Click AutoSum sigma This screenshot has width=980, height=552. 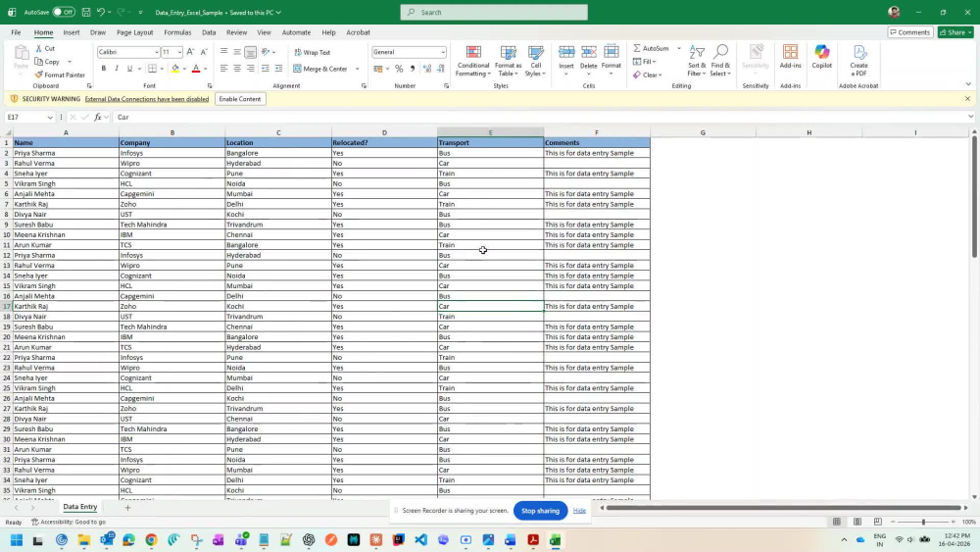(x=651, y=48)
